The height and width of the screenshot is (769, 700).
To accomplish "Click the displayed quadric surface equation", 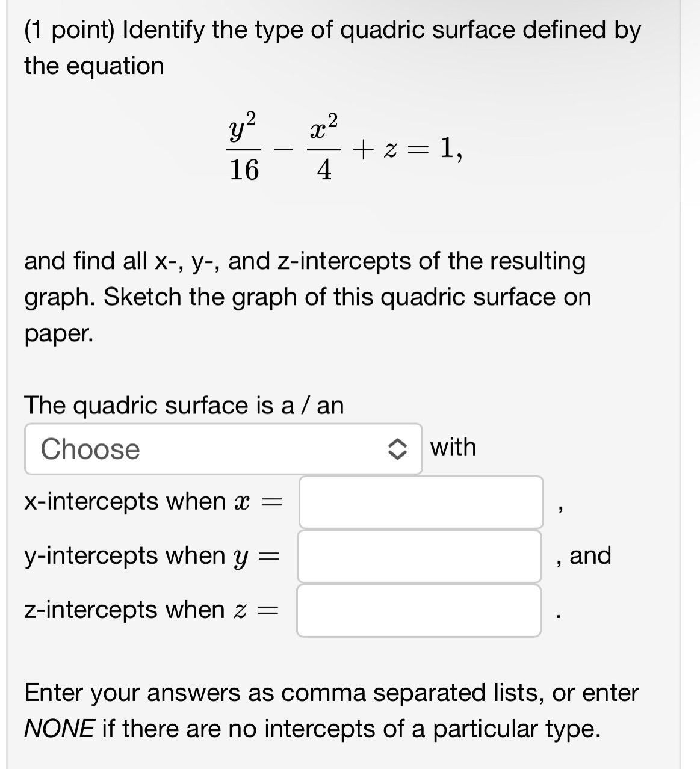I will click(343, 146).
